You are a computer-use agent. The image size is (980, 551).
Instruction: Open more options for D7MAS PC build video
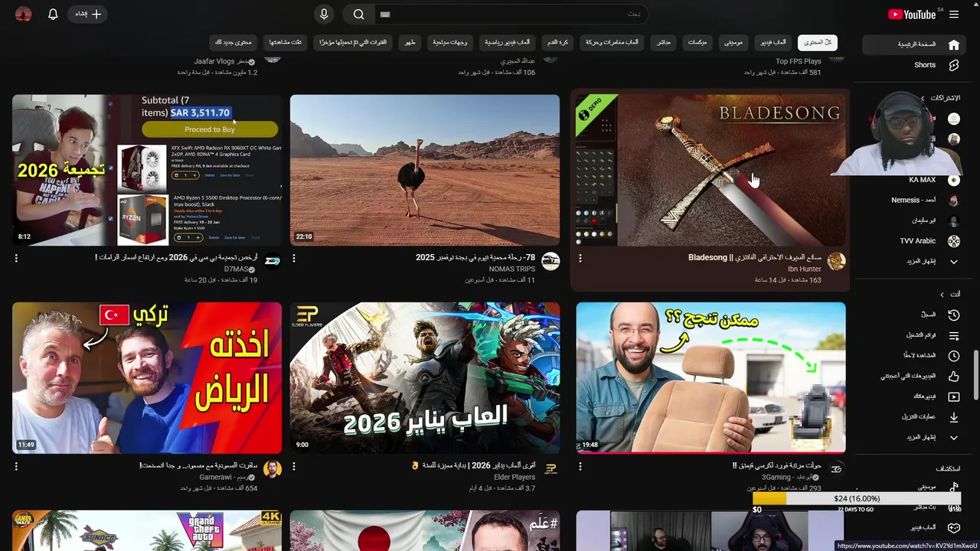16,259
